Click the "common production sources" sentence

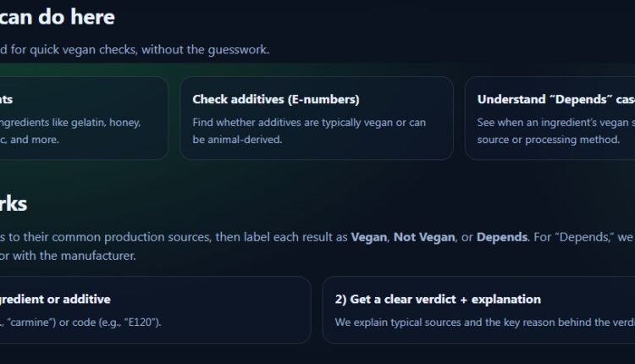click(x=169, y=237)
